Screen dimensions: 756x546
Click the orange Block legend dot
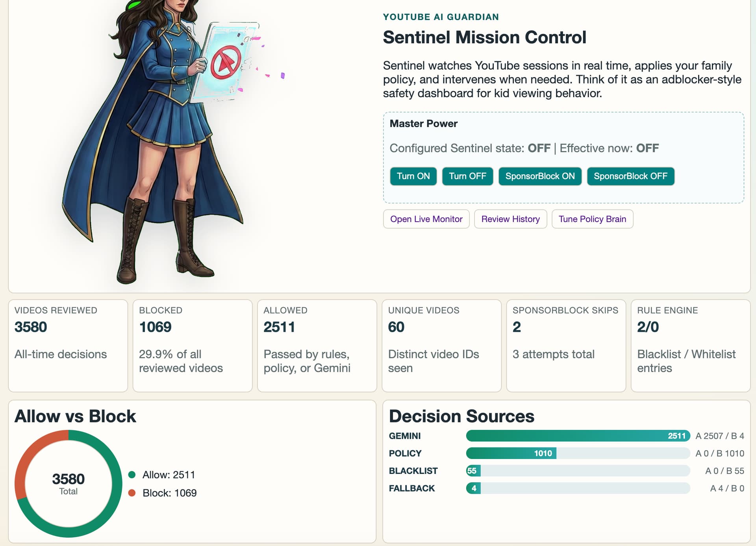pos(132,493)
